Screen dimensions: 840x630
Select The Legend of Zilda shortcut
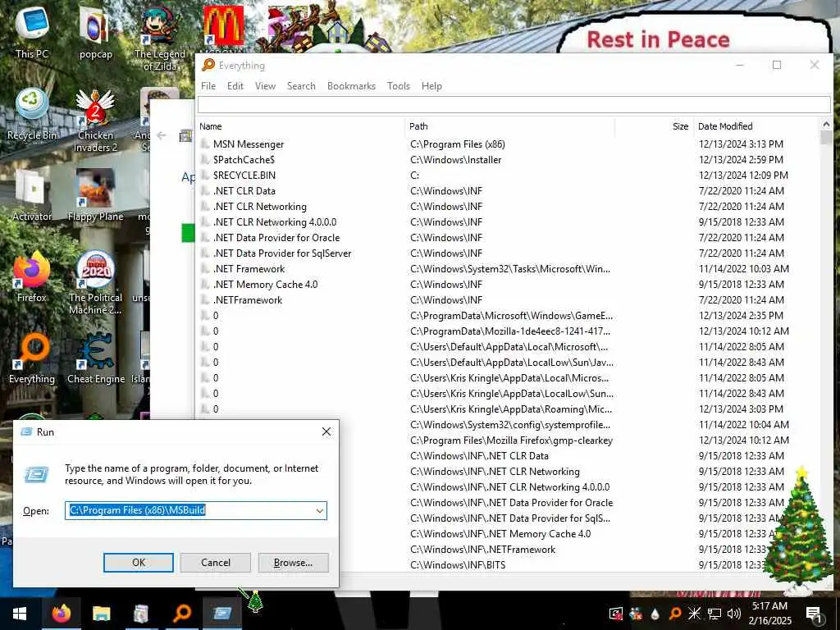pyautogui.click(x=160, y=39)
